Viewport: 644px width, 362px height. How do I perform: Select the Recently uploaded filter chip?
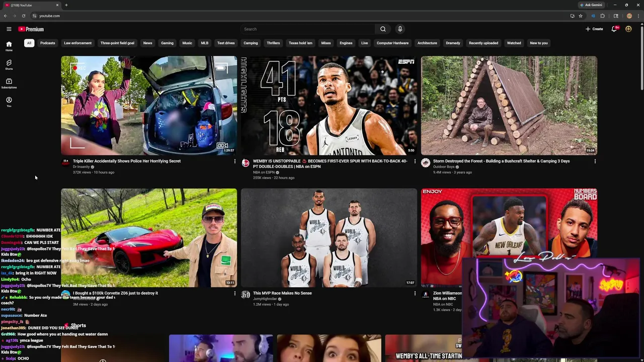[x=484, y=43]
